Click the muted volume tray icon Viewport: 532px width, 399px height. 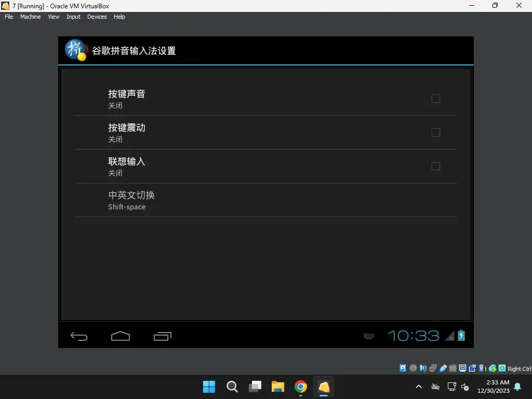coord(465,387)
